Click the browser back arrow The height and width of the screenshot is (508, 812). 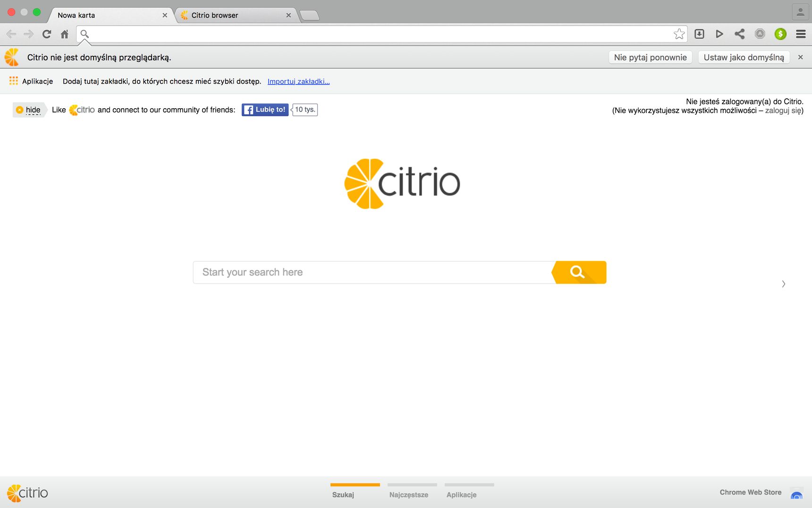(x=11, y=34)
